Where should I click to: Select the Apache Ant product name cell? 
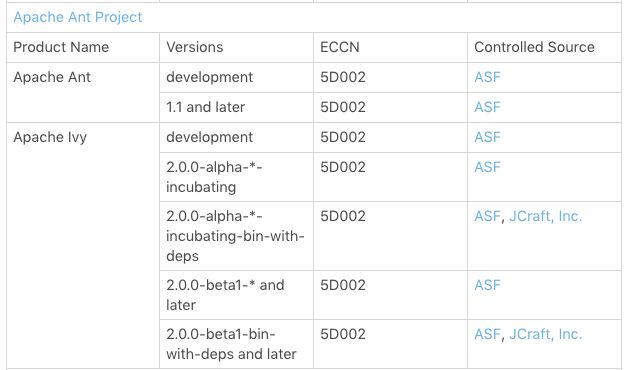click(83, 92)
